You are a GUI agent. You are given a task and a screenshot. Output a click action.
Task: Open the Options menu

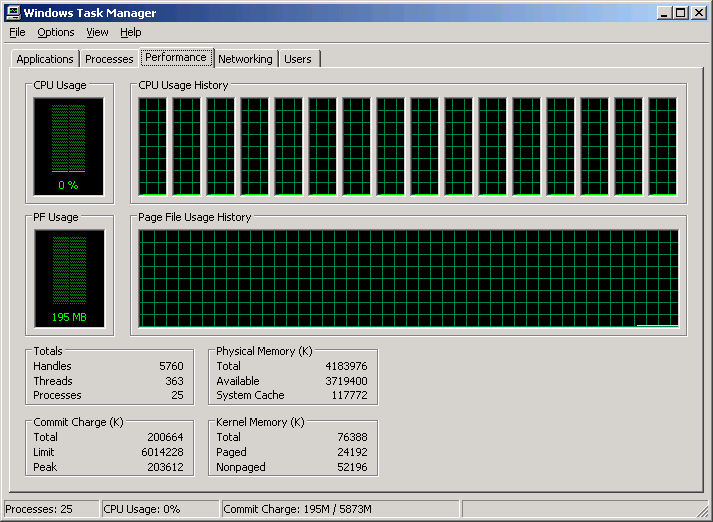point(56,32)
